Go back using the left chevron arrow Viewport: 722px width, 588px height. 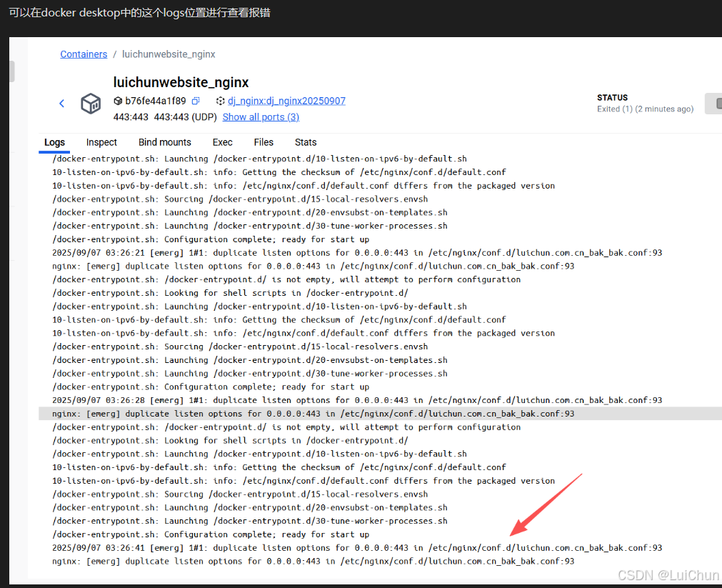61,103
